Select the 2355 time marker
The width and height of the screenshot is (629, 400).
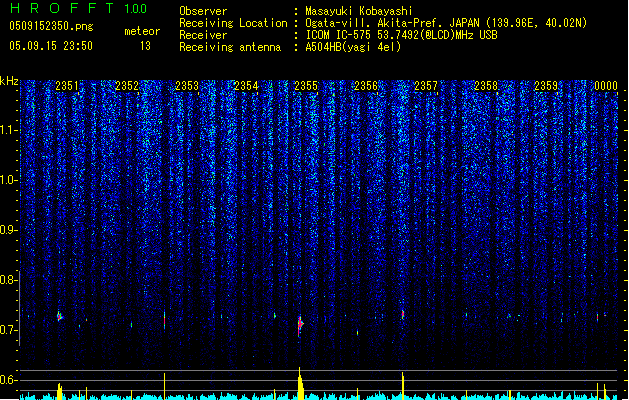coord(306,86)
